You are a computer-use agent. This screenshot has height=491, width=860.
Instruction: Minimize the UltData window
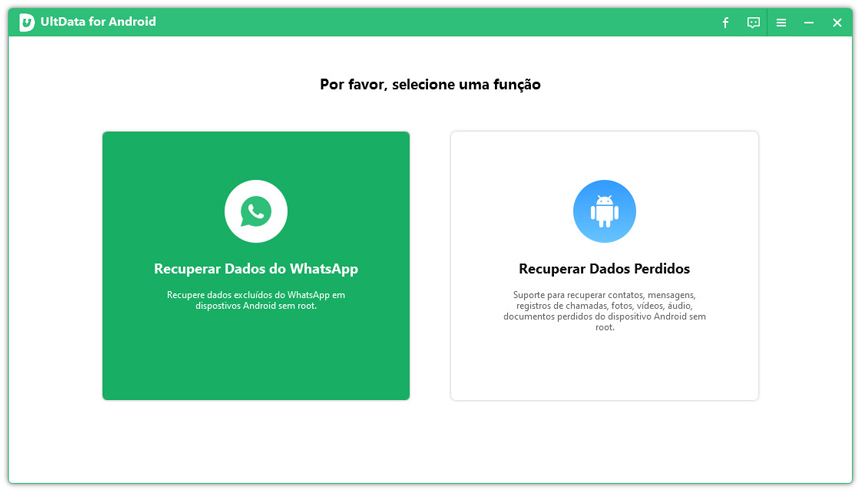(808, 22)
